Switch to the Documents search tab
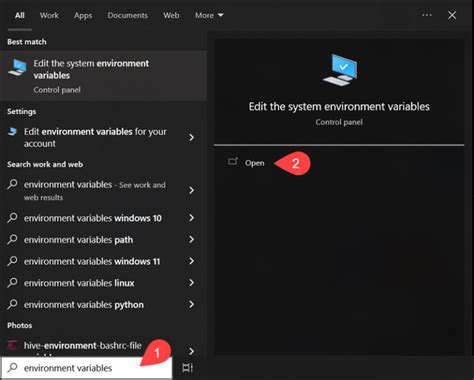The image size is (474, 380). tap(127, 15)
